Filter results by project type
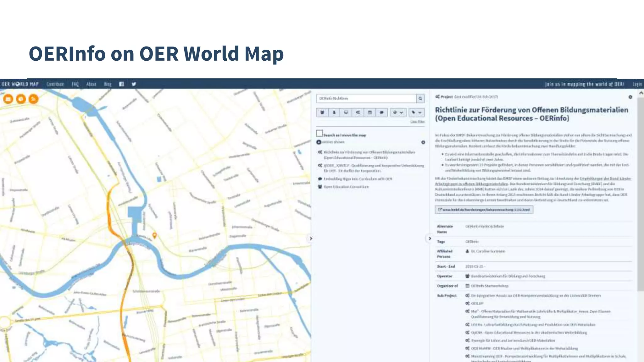Screen dimensions: 644x362 point(358,112)
